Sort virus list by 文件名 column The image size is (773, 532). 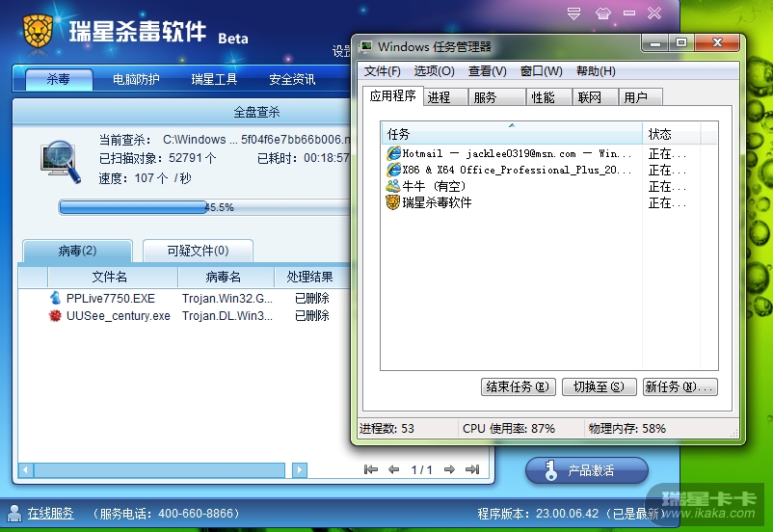113,277
